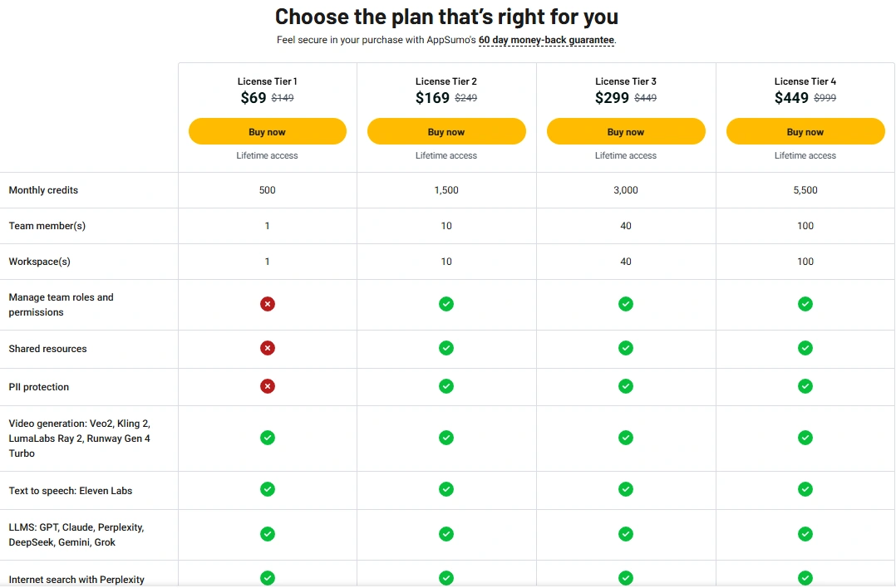
Task: Click the 5,500 monthly credits value
Action: click(805, 190)
